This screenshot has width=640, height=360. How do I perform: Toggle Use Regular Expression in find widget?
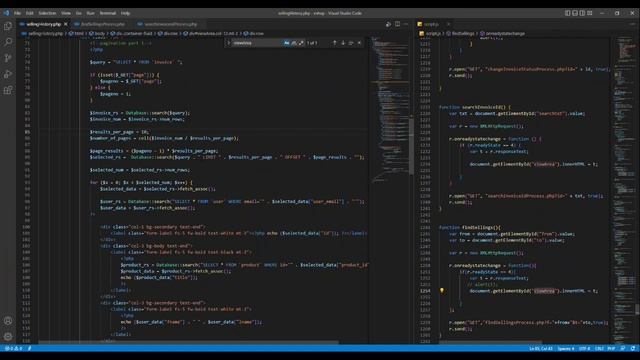301,43
